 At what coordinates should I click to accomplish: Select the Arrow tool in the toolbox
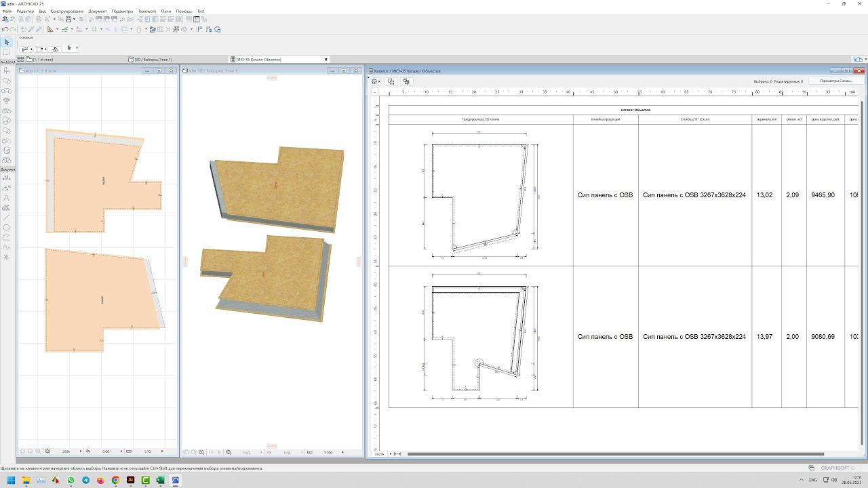pos(7,42)
